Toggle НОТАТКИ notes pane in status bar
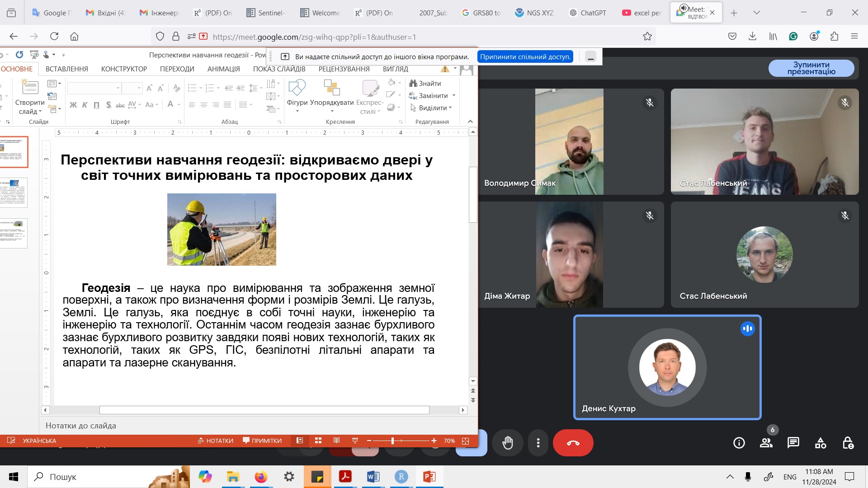This screenshot has width=868, height=488. (216, 441)
